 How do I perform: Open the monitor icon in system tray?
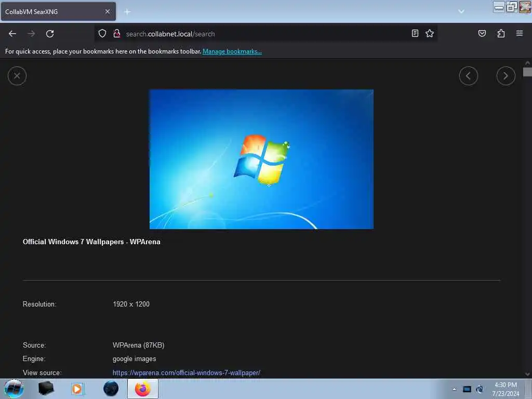(x=467, y=389)
